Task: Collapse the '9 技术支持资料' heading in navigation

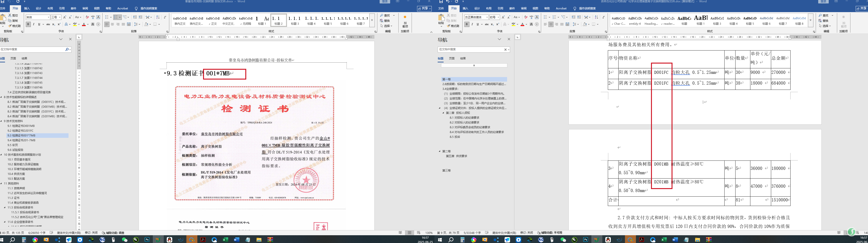Action: tap(1, 121)
